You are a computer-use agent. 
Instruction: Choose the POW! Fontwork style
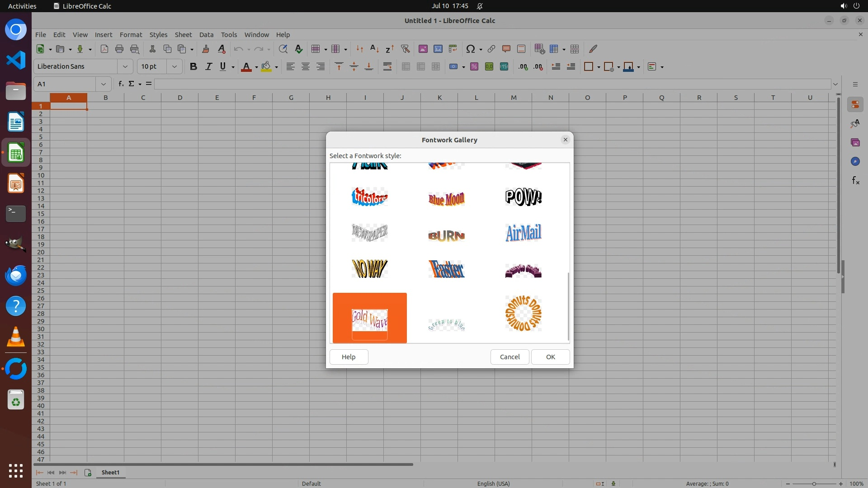pos(523,197)
